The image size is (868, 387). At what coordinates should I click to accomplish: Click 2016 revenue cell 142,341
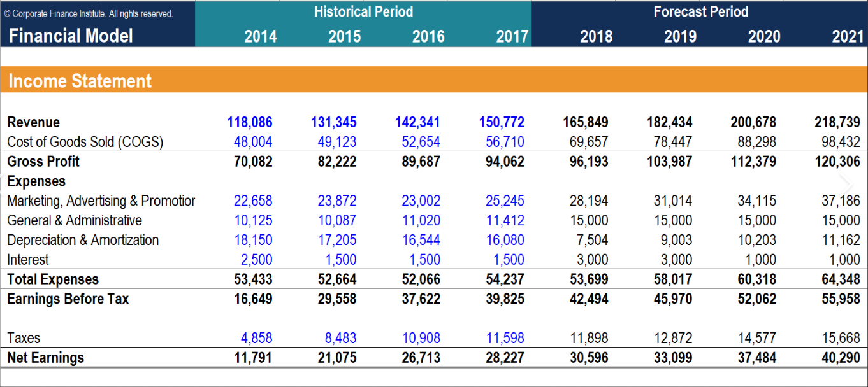418,122
